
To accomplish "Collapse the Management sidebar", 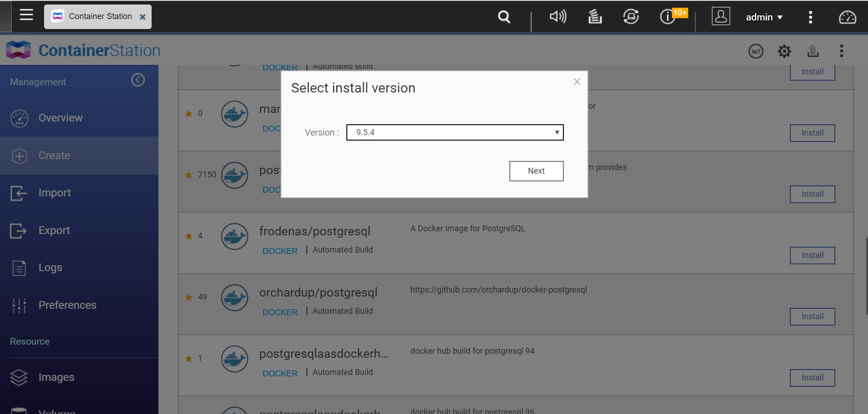I will [x=138, y=80].
